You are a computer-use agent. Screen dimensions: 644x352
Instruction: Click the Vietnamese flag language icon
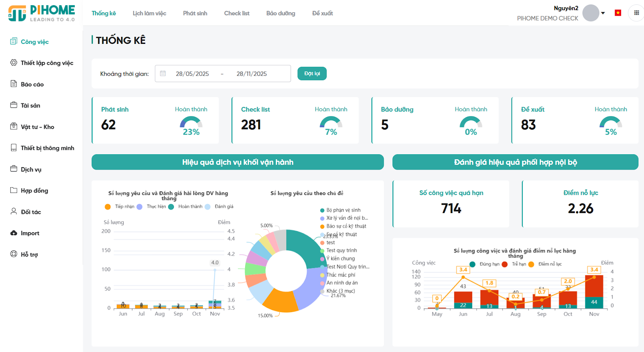click(618, 13)
